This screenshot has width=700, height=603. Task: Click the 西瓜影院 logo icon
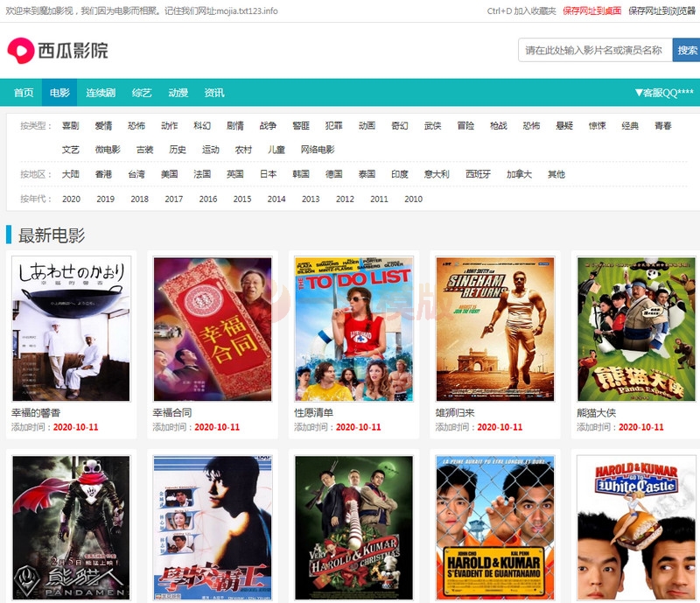click(x=19, y=51)
